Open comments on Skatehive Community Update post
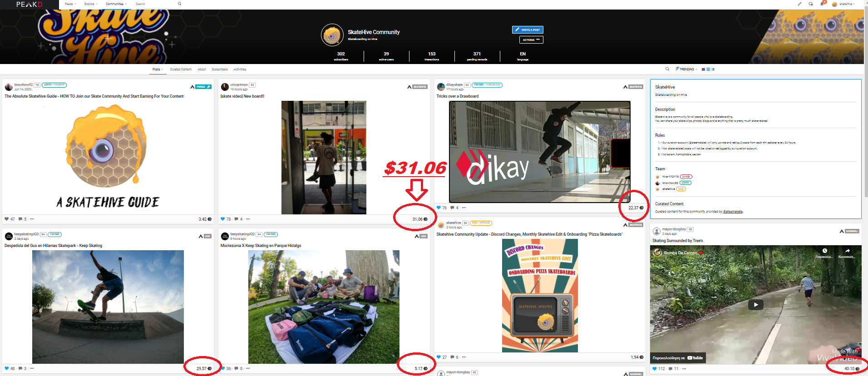The width and height of the screenshot is (868, 376). coord(452,357)
